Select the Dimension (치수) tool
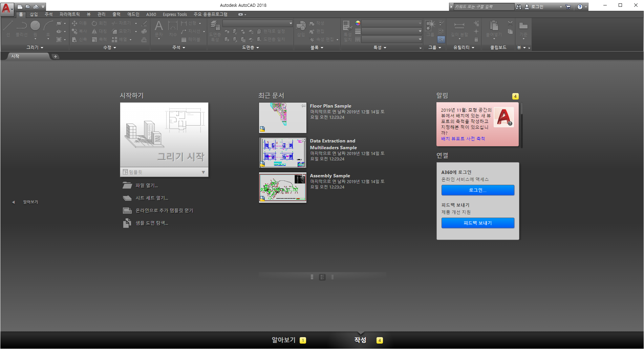This screenshot has width=644, height=349. pos(173,28)
